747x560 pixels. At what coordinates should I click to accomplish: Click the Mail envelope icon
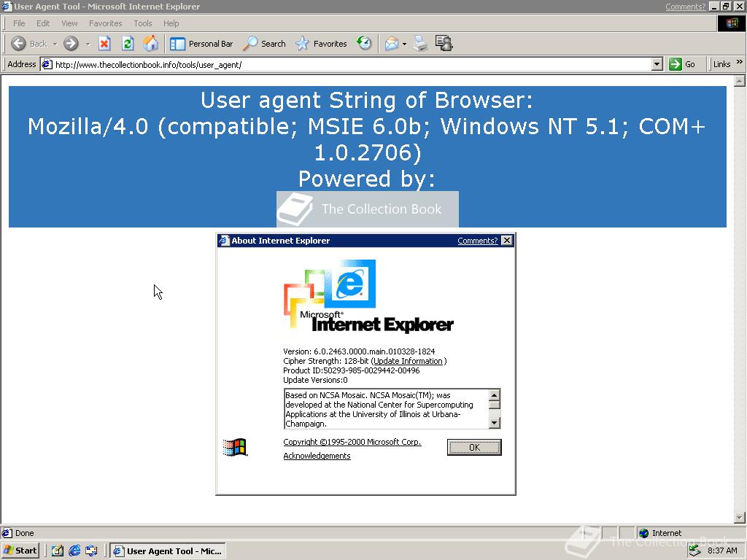coord(391,44)
